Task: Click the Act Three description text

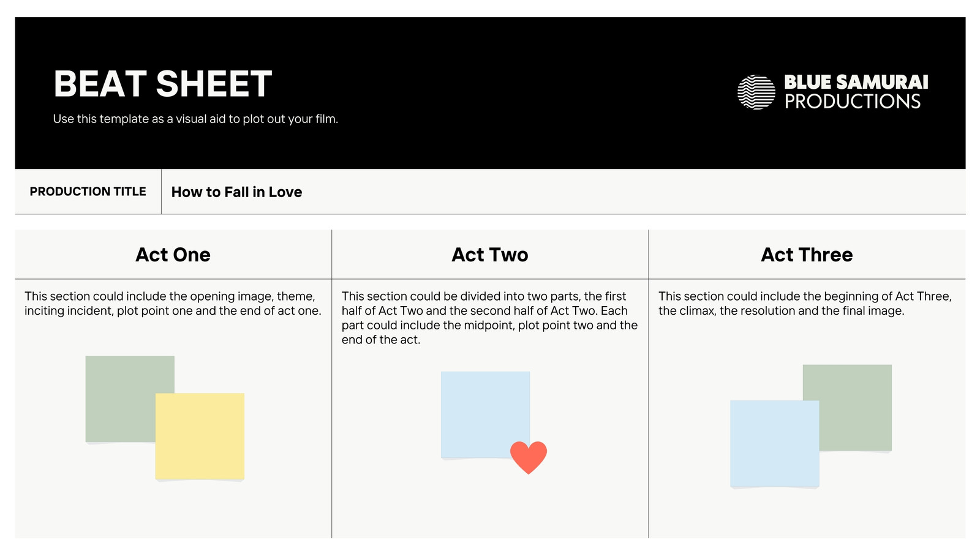Action: pyautogui.click(x=805, y=304)
